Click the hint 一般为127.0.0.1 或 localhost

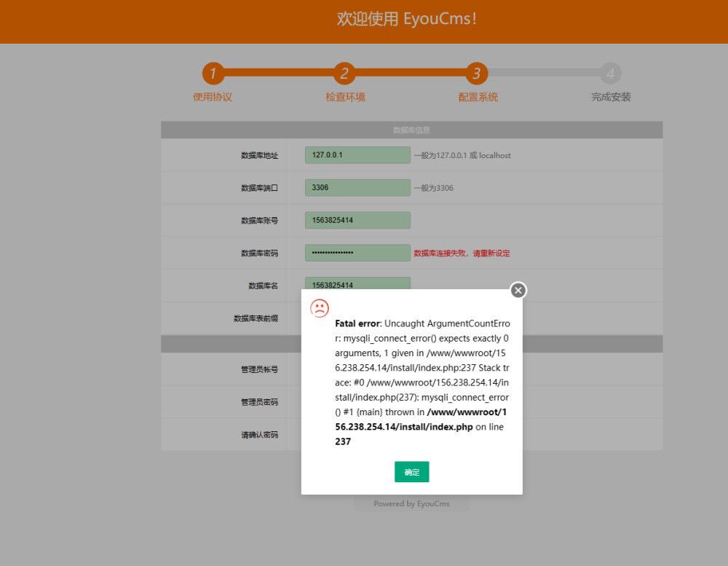[x=462, y=156]
